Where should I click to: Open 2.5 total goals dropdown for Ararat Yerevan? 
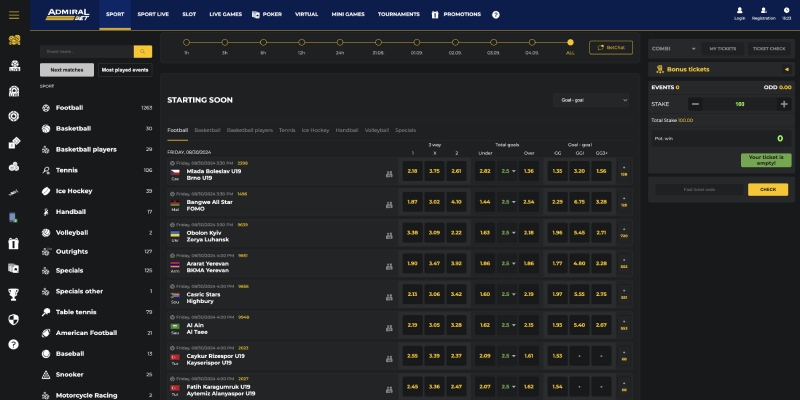tap(508, 264)
